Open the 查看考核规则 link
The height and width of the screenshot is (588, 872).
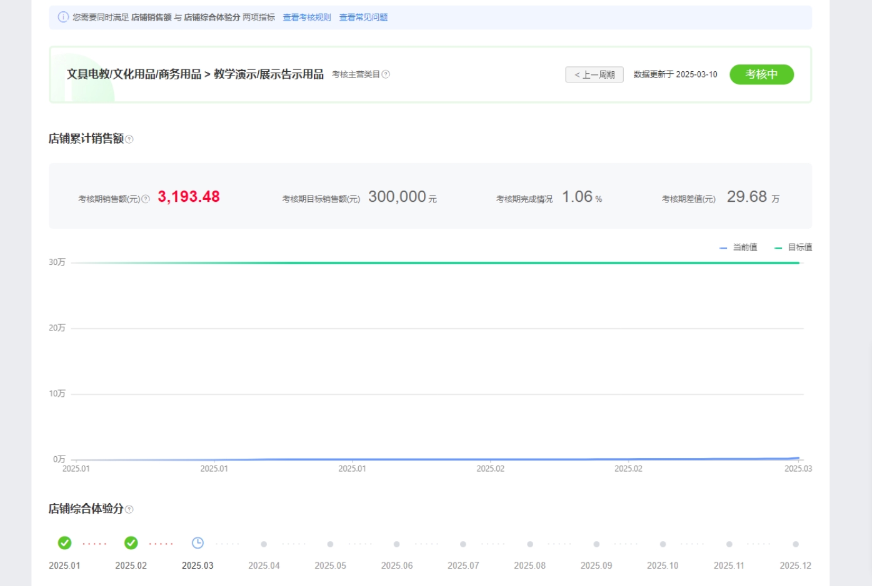306,17
